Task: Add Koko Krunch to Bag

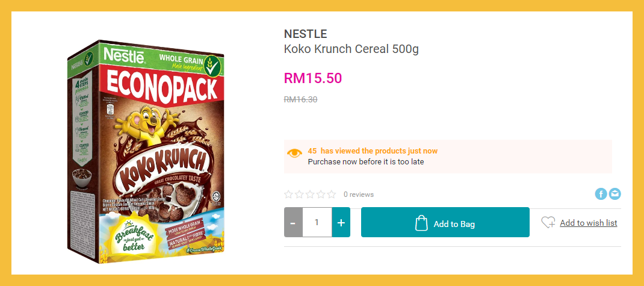Action: 445,223
